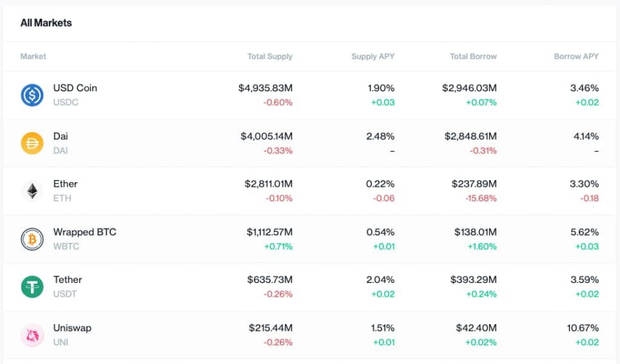Click the Tether green logo icon
This screenshot has width=620, height=364.
pos(32,287)
